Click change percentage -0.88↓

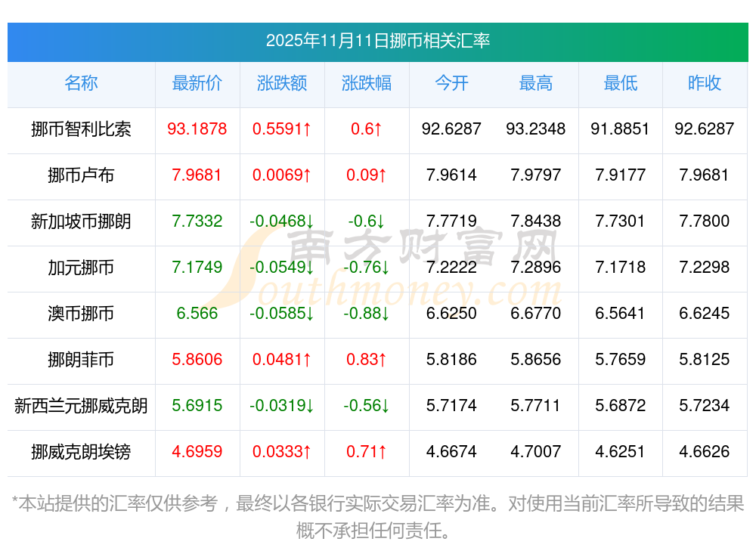tap(367, 314)
